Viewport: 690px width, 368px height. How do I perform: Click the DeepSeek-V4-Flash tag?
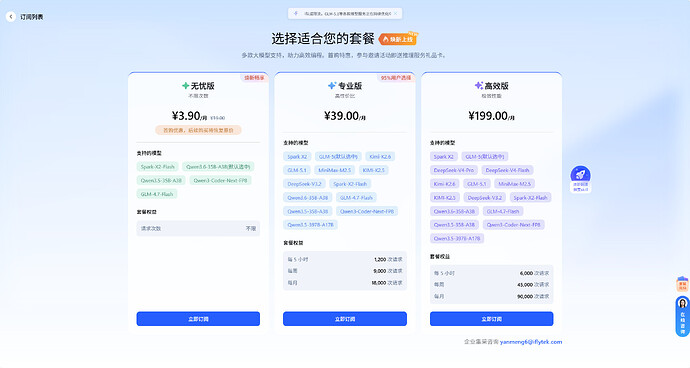(507, 170)
